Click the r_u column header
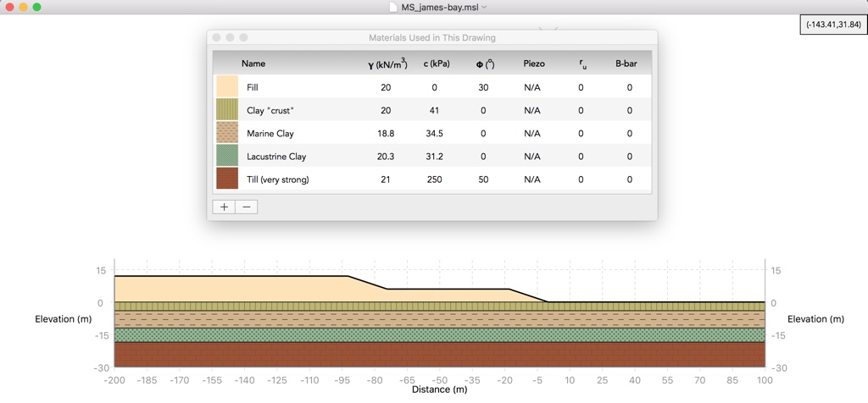The width and height of the screenshot is (868, 403). 583,64
